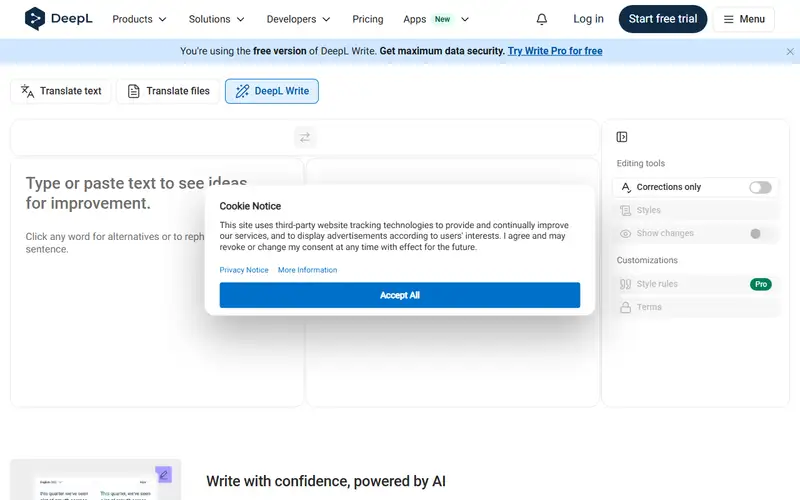
Task: Click the Style rules quotation icon
Action: pos(625,284)
